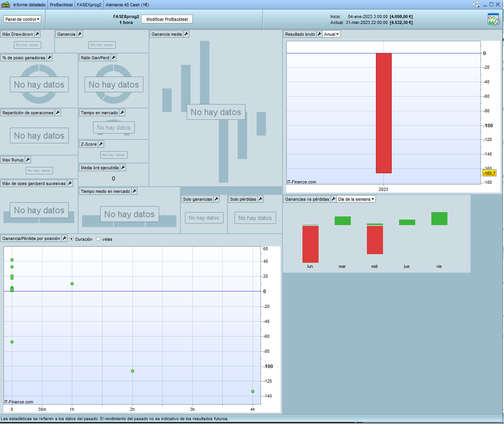Click the Actual date 31-mar-2023 22:00:00

tap(367, 22)
